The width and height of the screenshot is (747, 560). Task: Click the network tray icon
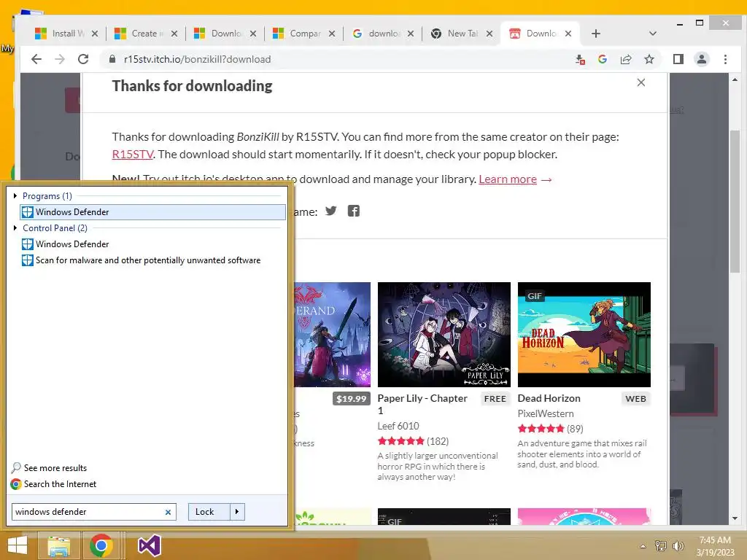click(x=660, y=546)
